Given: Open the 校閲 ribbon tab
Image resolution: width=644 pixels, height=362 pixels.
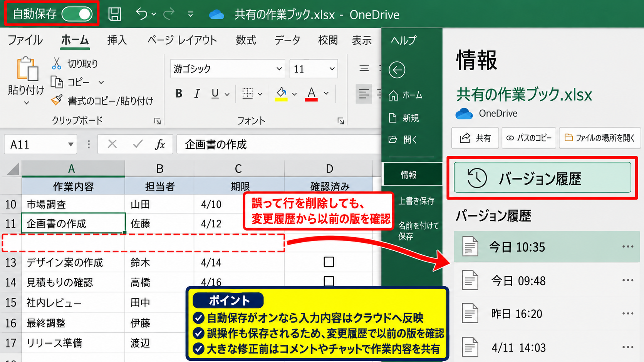Looking at the screenshot, I should (x=328, y=40).
